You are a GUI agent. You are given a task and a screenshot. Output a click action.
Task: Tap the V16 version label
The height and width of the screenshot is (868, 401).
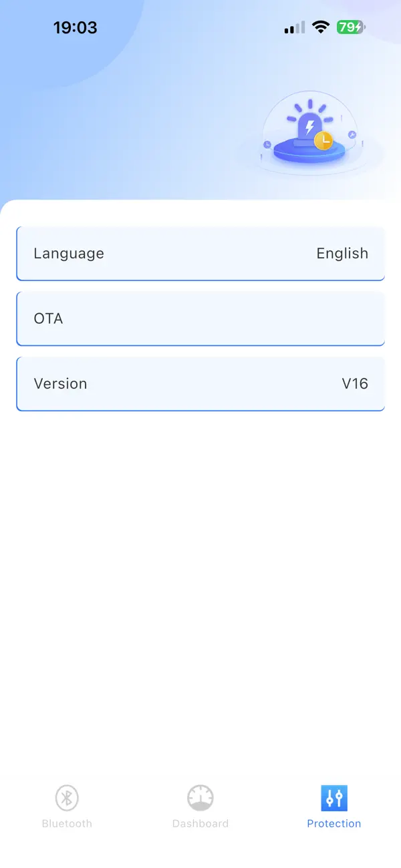click(x=355, y=383)
